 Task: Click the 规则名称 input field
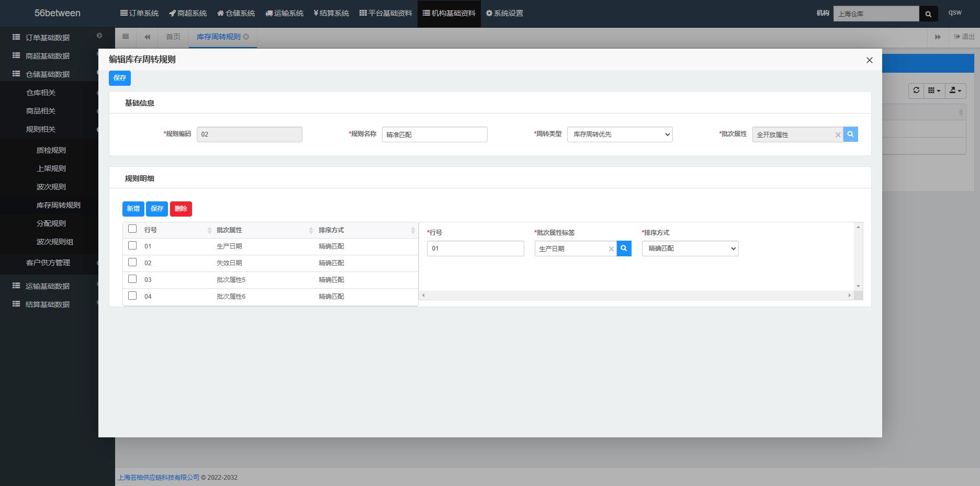[434, 134]
